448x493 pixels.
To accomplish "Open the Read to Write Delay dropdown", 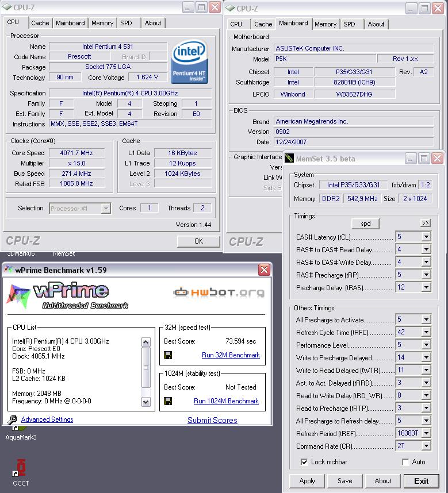I will (x=426, y=395).
